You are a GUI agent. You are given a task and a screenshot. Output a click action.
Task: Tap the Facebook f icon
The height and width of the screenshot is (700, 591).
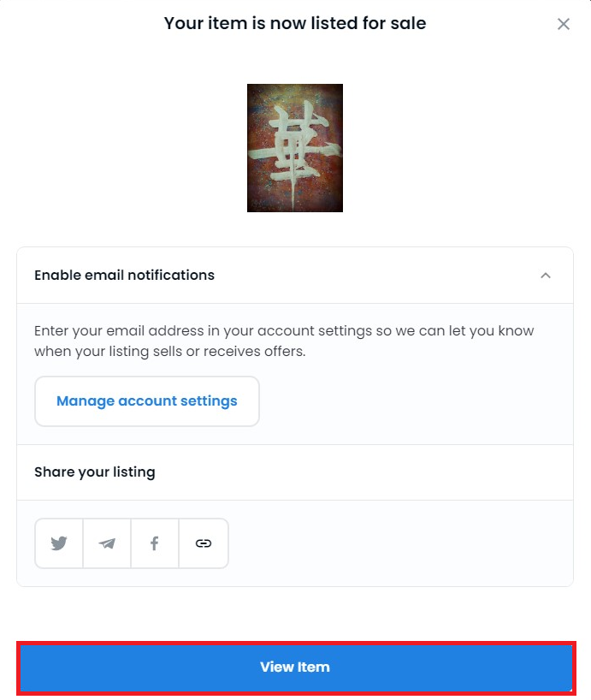click(154, 543)
